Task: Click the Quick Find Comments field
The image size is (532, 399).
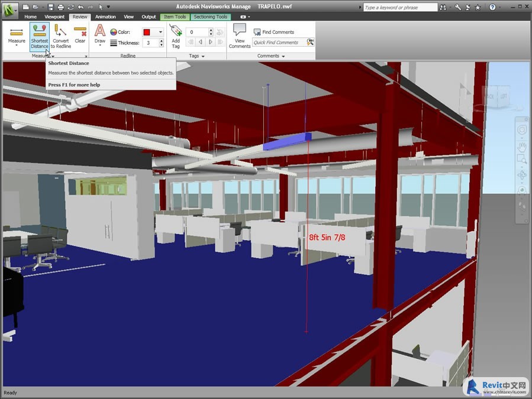Action: coord(279,43)
